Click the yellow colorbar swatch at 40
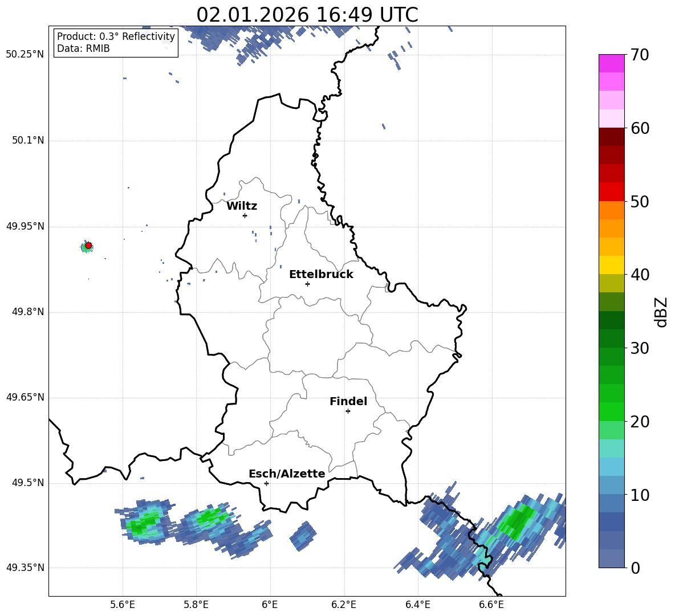This screenshot has width=675, height=616. click(x=612, y=265)
